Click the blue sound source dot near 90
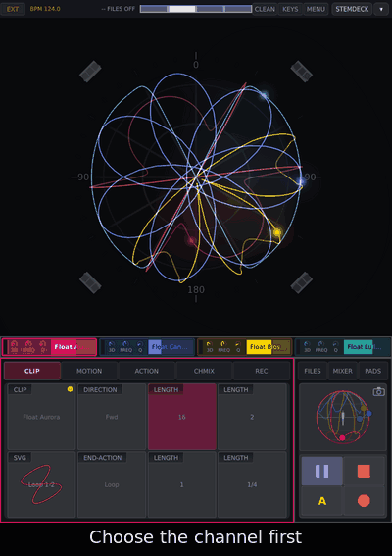Image resolution: width=392 pixels, height=556 pixels. click(x=301, y=182)
